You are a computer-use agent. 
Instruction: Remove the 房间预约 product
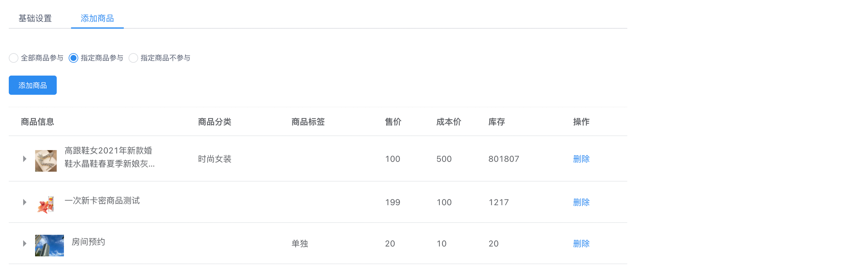pos(581,243)
